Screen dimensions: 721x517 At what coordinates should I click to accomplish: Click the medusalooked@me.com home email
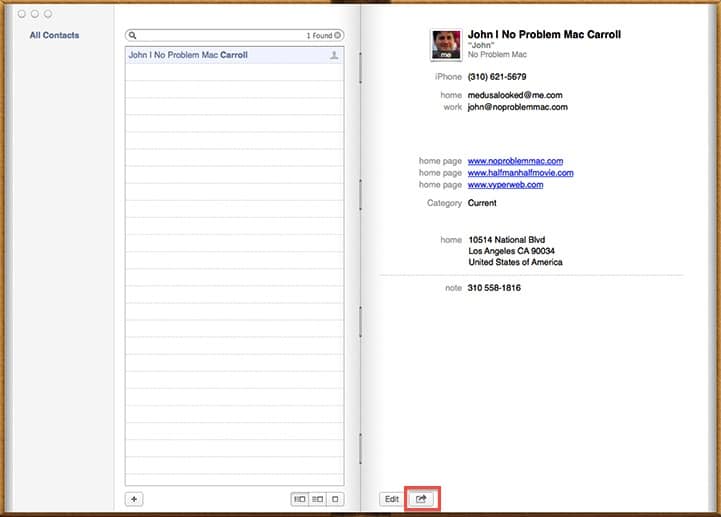click(515, 95)
